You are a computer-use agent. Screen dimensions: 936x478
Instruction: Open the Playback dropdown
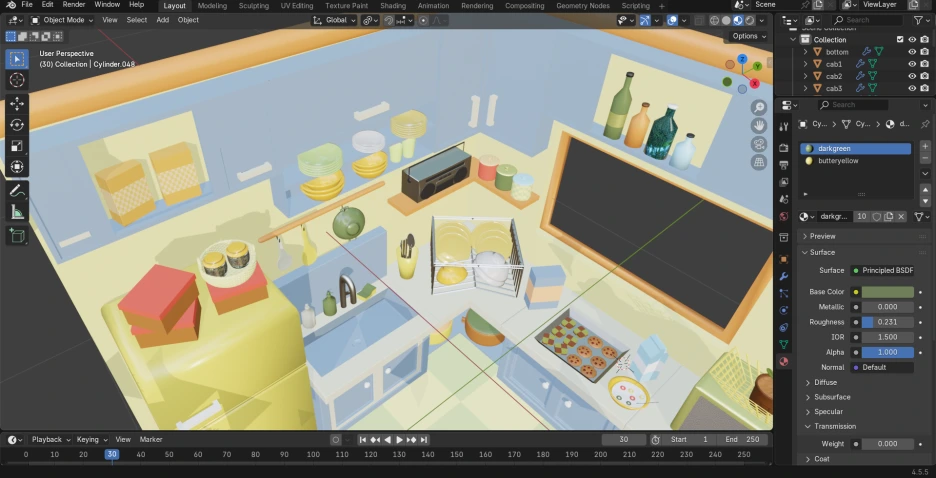pyautogui.click(x=51, y=439)
